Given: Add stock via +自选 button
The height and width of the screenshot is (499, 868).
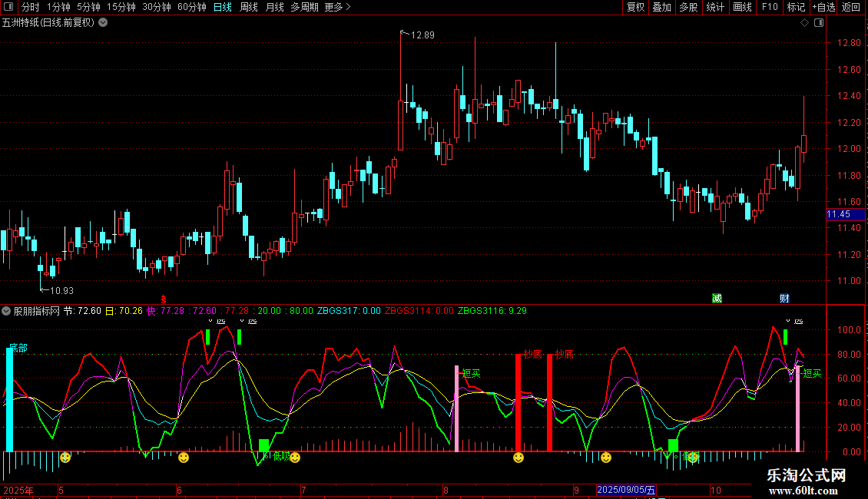Looking at the screenshot, I should click(823, 7).
